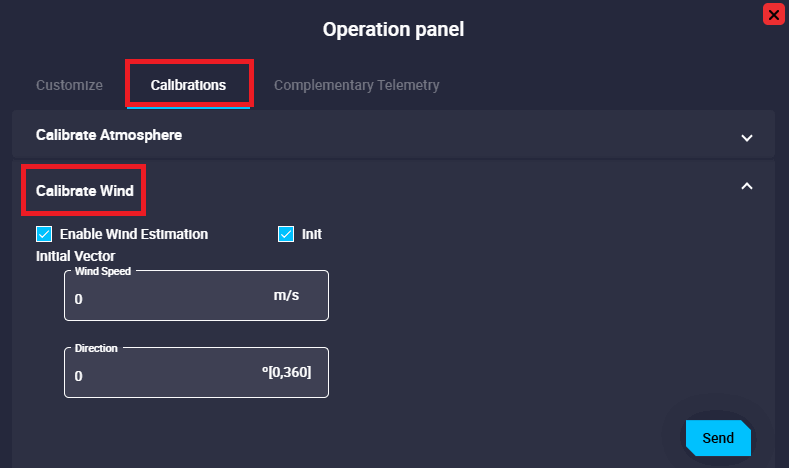Viewport: 789px width, 468px height.
Task: Close the Operation panel with red X
Action: pyautogui.click(x=772, y=14)
